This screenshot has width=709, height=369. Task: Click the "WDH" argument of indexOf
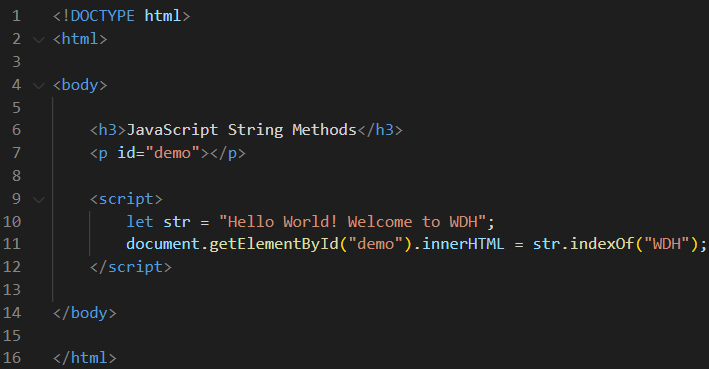click(666, 244)
